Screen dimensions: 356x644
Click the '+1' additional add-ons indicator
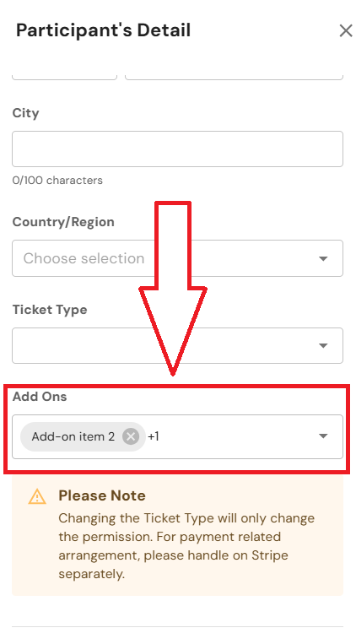[154, 436]
